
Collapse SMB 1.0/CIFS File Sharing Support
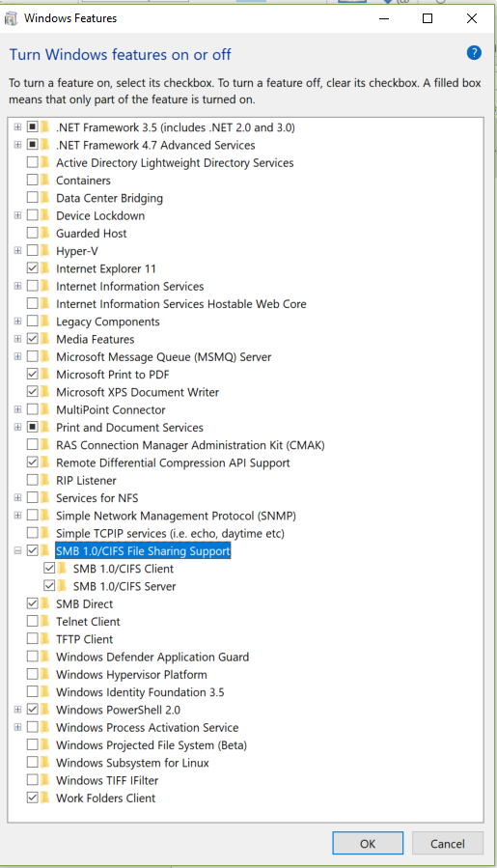point(17,550)
